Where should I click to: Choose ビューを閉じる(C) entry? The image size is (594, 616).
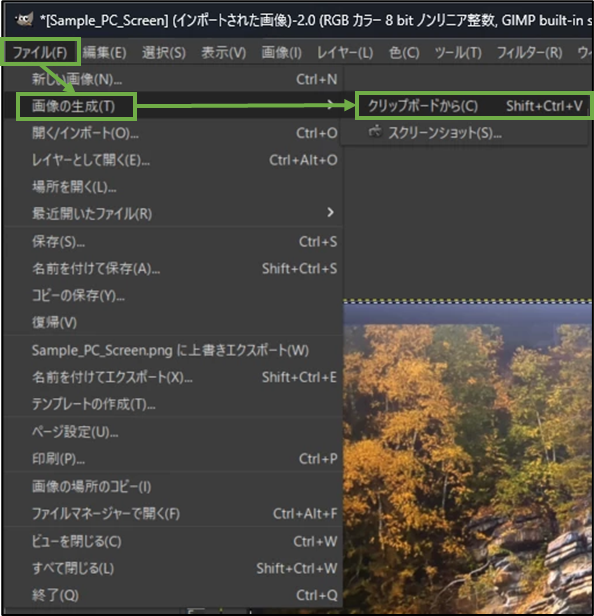point(173,541)
